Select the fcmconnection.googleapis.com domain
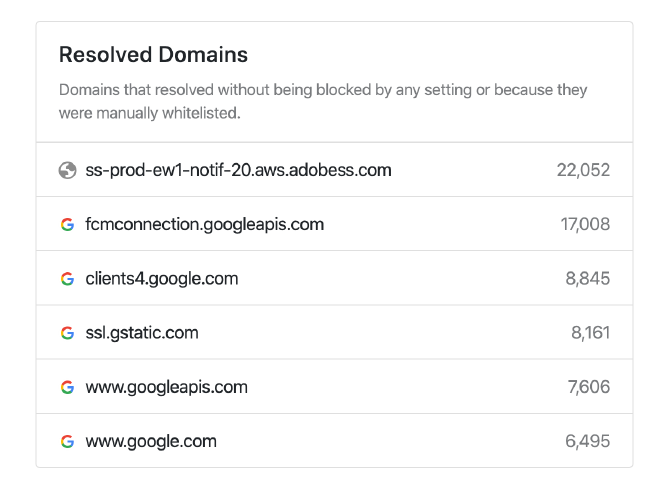Viewport: 660px width, 488px height. [x=205, y=224]
